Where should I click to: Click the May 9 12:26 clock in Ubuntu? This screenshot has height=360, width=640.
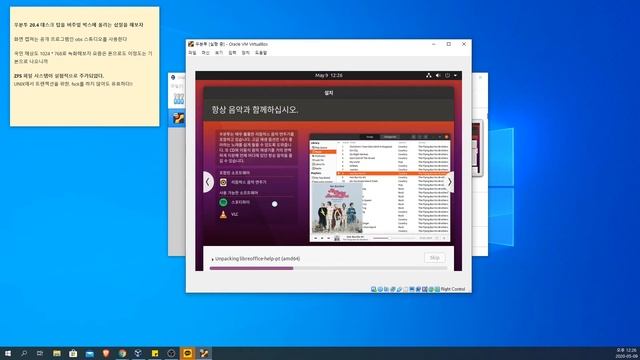point(329,76)
